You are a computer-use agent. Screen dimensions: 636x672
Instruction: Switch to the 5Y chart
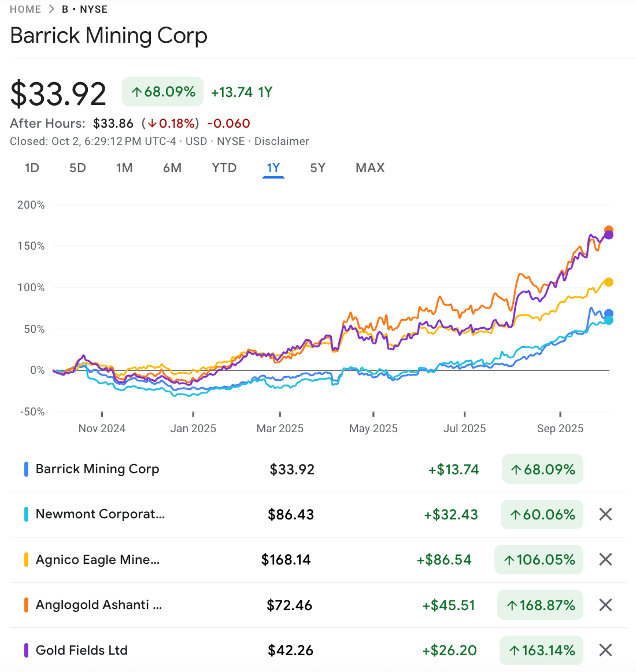(x=317, y=168)
